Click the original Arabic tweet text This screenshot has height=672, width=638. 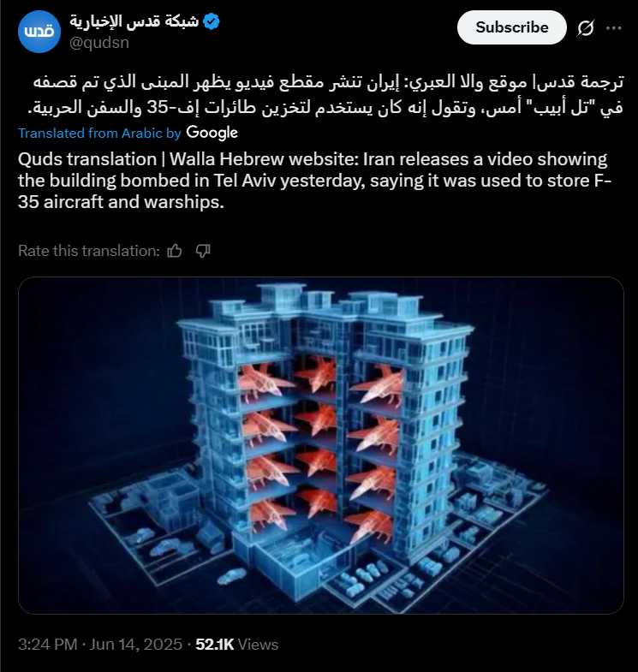tap(326, 94)
